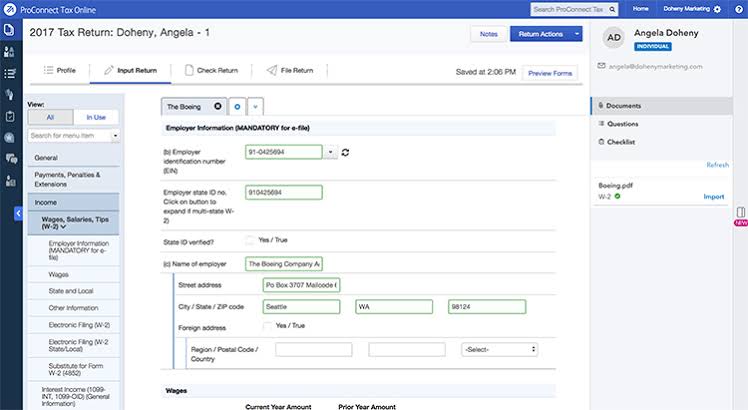Image resolution: width=748 pixels, height=410 pixels.
Task: Open the menu item search dropdown arrow
Action: tap(115, 136)
